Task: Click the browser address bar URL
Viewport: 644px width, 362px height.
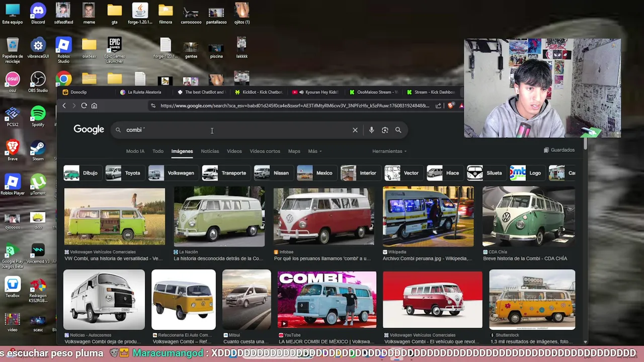Action: point(294,106)
